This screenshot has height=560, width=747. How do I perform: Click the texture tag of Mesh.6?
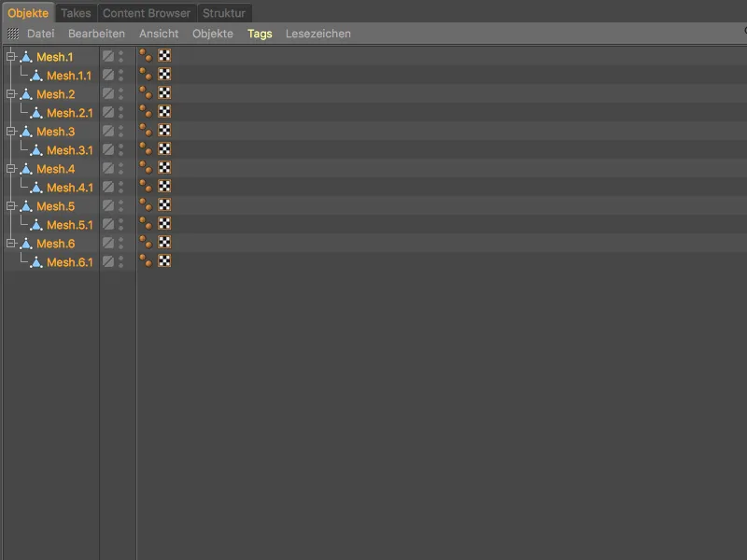[x=164, y=243]
